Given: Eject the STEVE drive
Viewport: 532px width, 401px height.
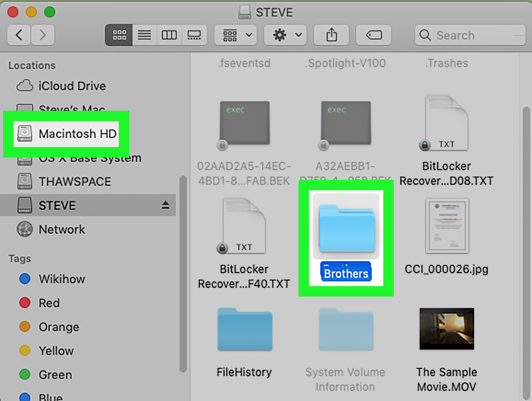Looking at the screenshot, I should [x=165, y=205].
